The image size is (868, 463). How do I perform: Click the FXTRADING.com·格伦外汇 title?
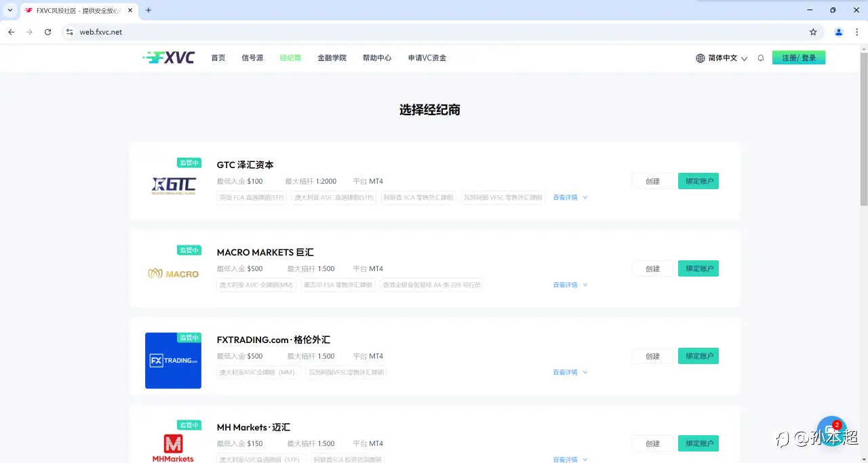(273, 340)
